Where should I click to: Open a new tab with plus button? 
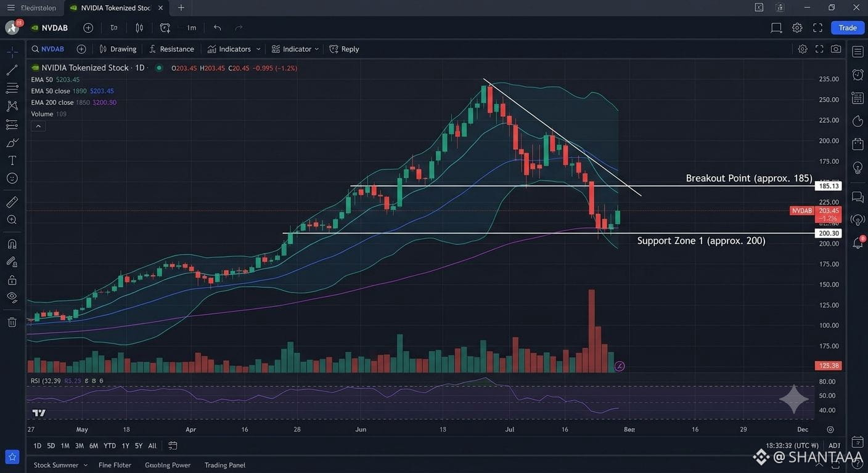[x=181, y=7]
